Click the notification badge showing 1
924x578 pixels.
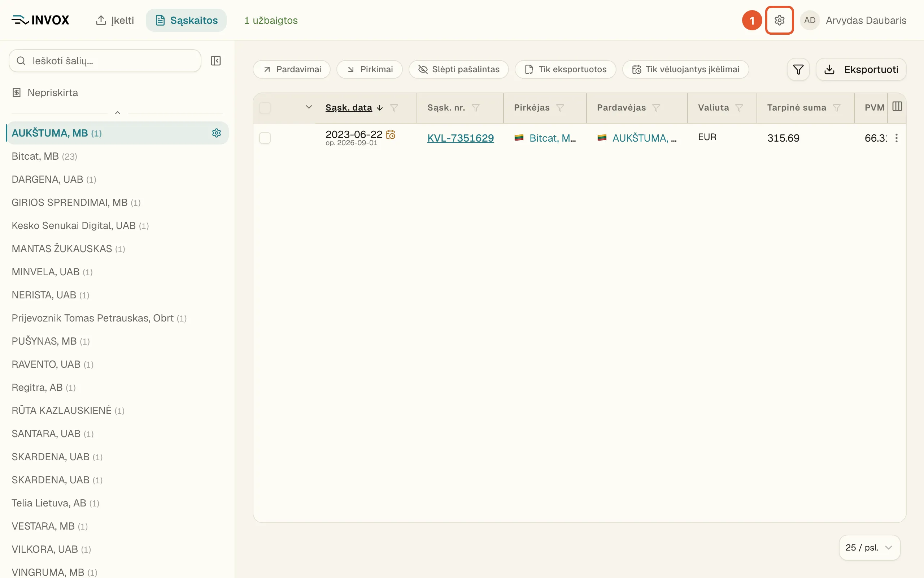click(752, 20)
